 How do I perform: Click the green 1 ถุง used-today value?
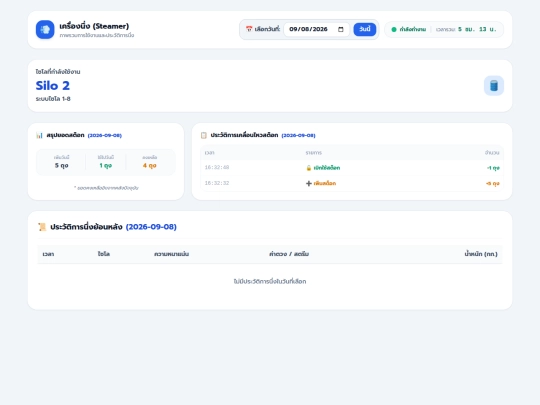click(x=106, y=165)
